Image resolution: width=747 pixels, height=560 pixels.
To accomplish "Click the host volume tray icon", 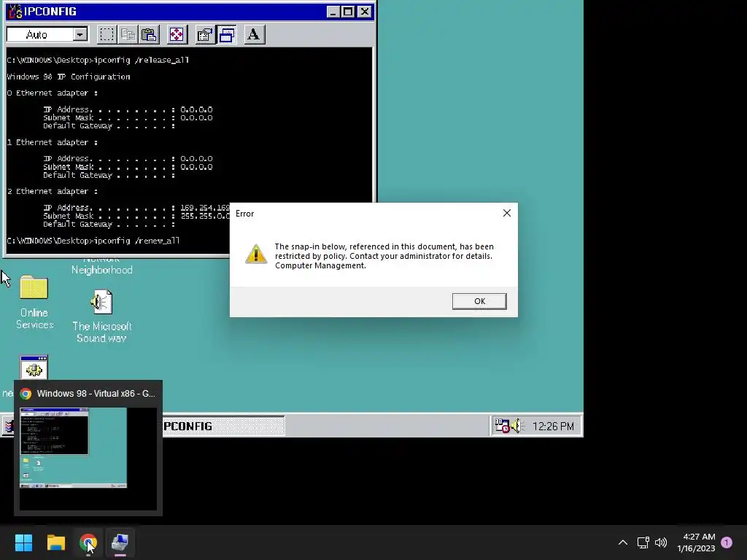I will (x=661, y=542).
